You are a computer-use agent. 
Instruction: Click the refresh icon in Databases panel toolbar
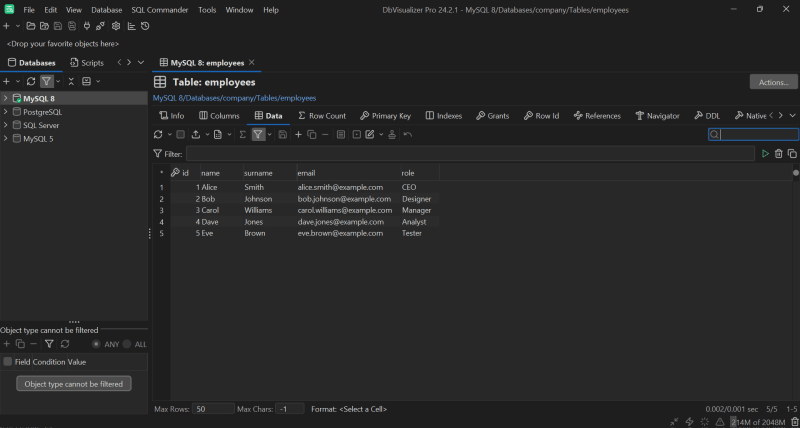[x=31, y=81]
